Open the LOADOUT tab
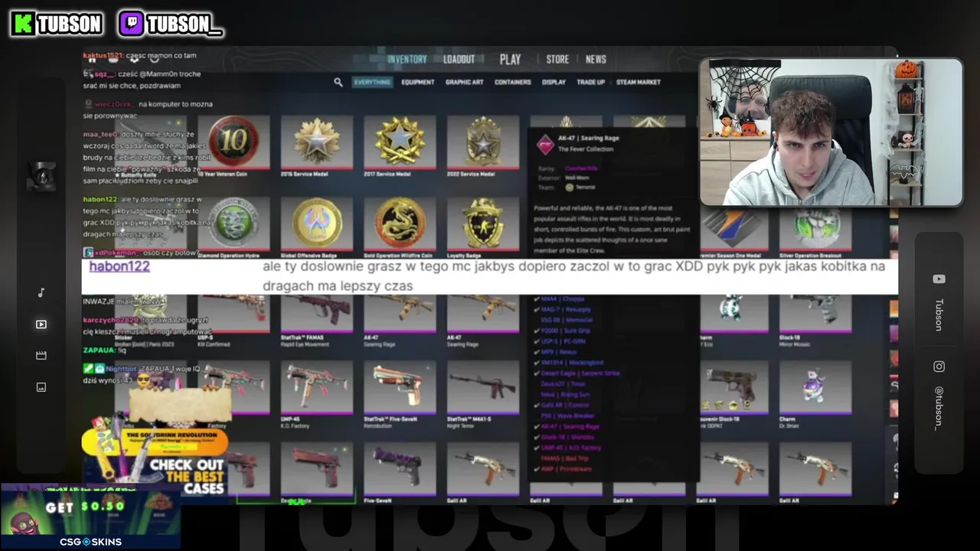 pos(459,60)
